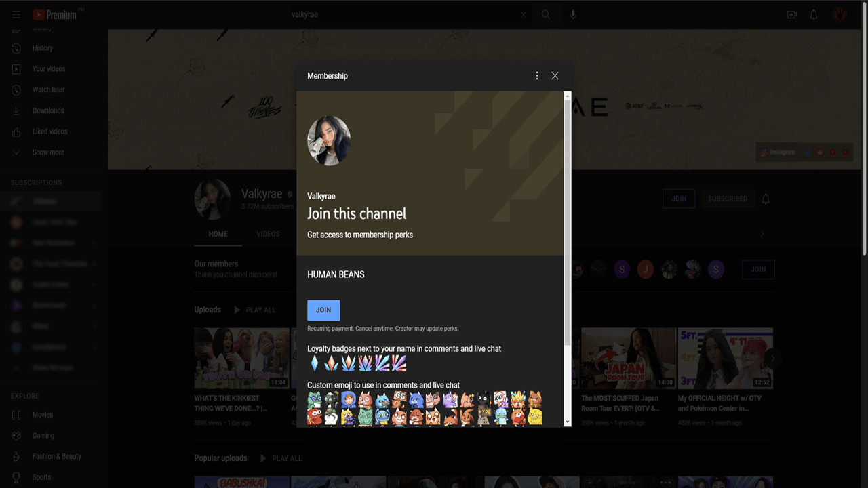This screenshot has height=488, width=868.
Task: Advance Uploads carousel with next arrow
Action: pyautogui.click(x=772, y=358)
